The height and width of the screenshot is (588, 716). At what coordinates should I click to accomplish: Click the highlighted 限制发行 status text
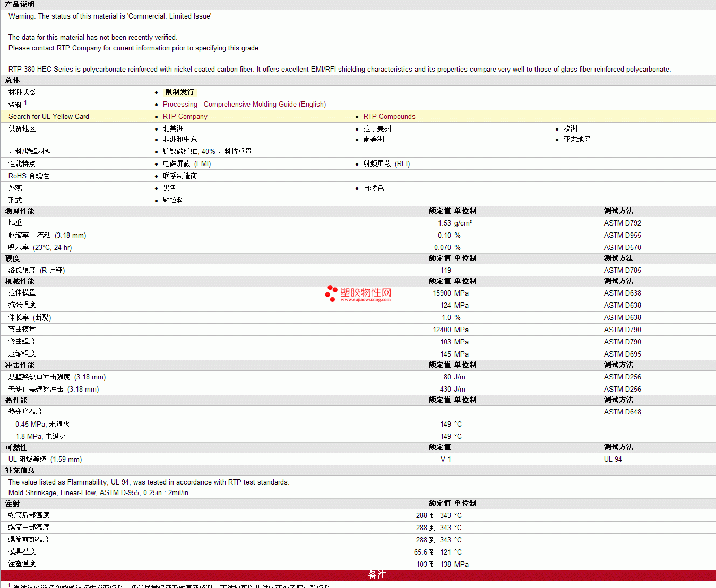[179, 92]
